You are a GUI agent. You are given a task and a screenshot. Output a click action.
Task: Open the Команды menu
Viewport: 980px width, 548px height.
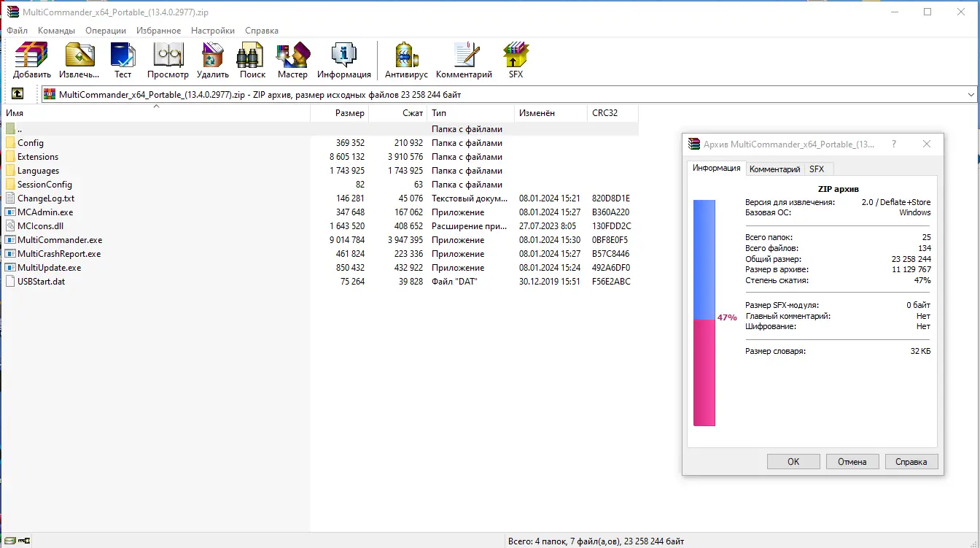(56, 31)
